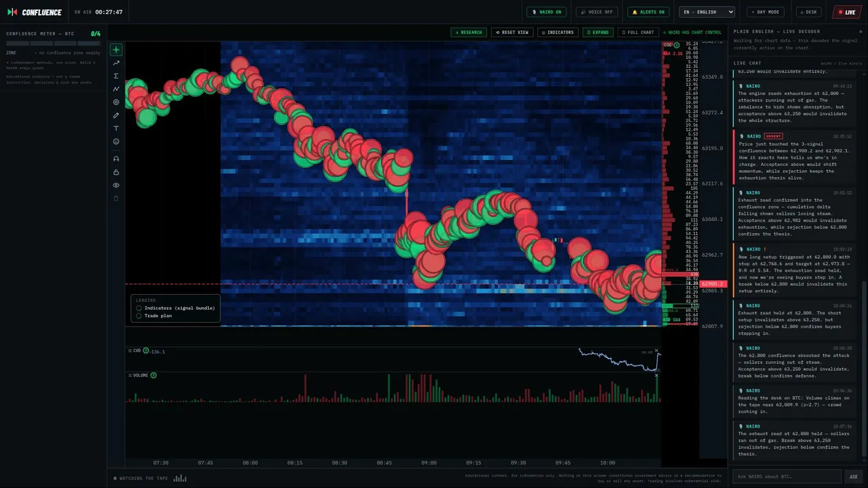868x488 pixels.
Task: Click the Watching the Tape bars icon
Action: coord(180,479)
